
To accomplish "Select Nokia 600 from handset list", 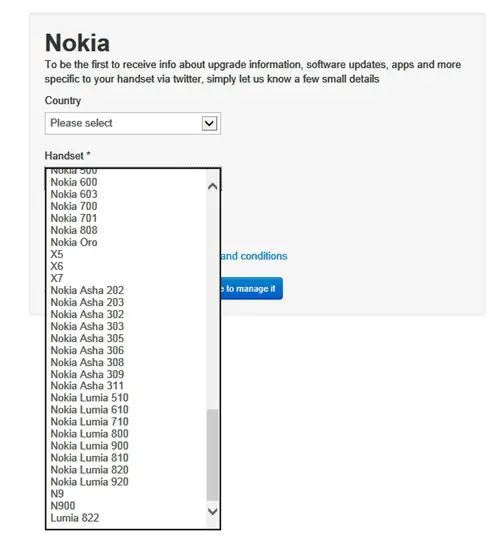I will (126, 182).
